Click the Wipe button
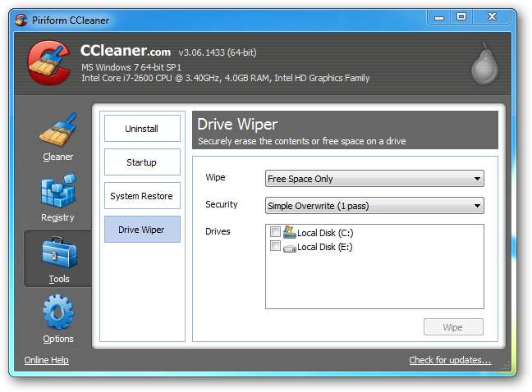Screen dimensions: 532x392 [453, 327]
